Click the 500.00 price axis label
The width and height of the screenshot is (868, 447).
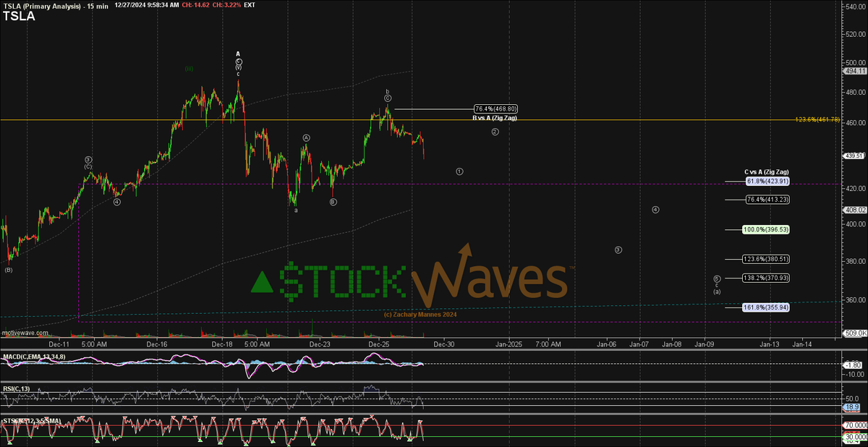tap(855, 62)
